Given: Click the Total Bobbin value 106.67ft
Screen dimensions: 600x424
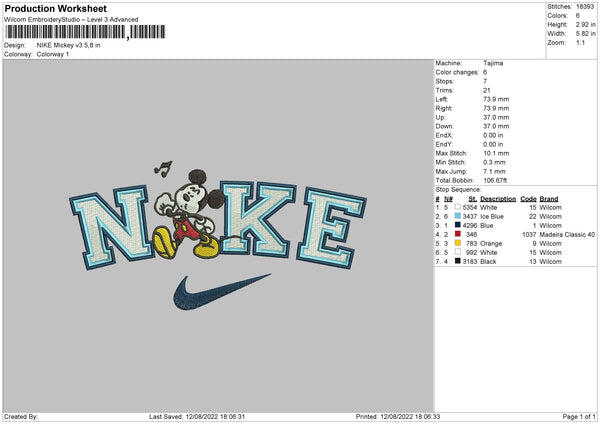Looking at the screenshot, I should point(495,180).
